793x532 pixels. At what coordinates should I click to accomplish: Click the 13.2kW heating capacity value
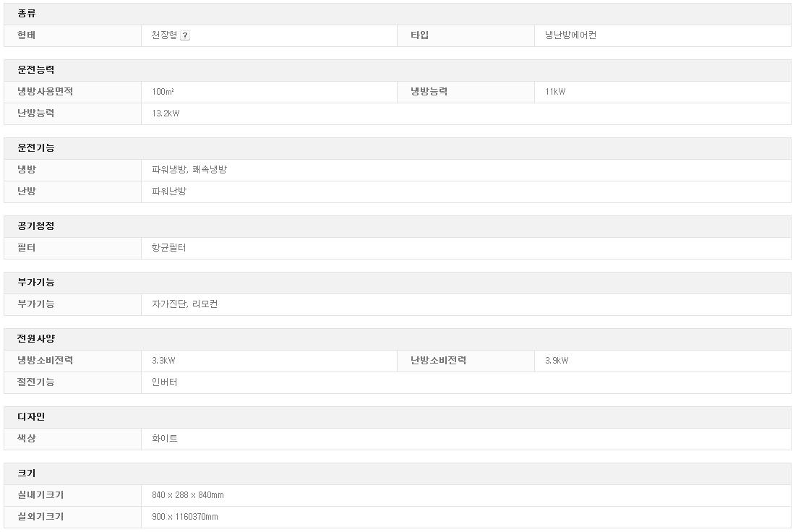tap(166, 113)
